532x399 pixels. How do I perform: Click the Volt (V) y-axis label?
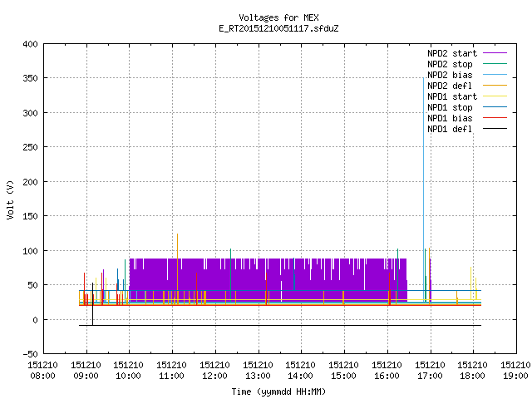[10, 199]
